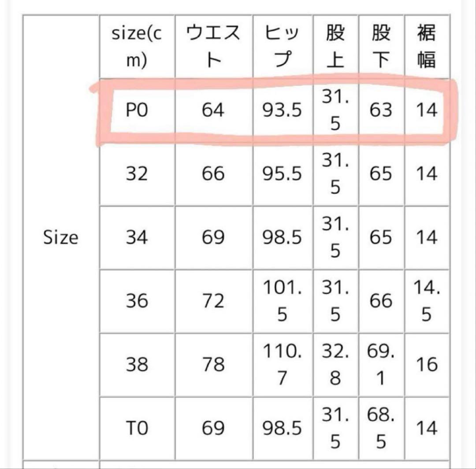Viewport: 476px width, 469px height.
Task: Click the ウエスト column header
Action: click(x=213, y=47)
